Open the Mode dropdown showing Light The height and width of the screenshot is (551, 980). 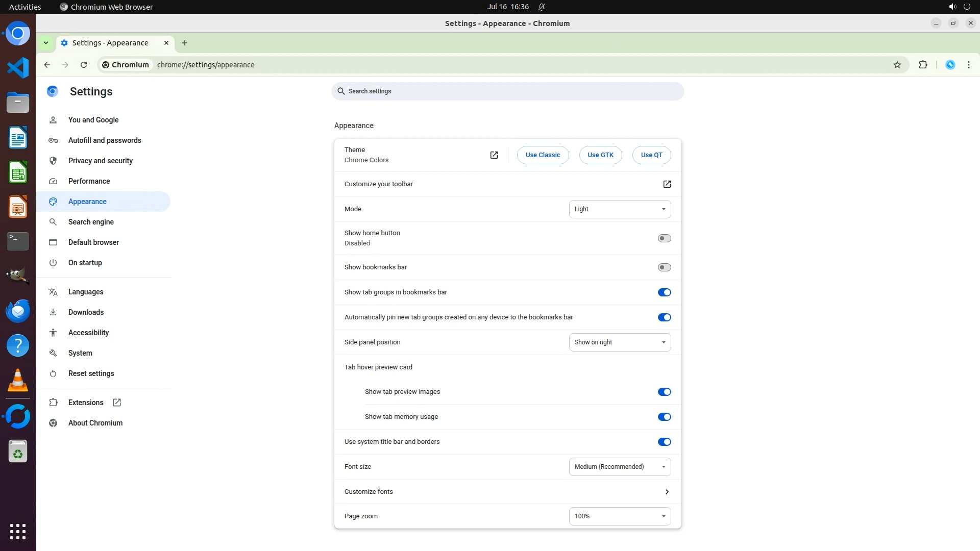(x=620, y=209)
